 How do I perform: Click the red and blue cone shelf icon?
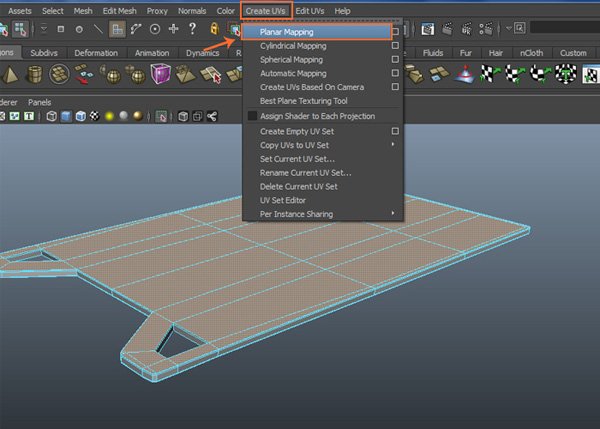tap(465, 74)
